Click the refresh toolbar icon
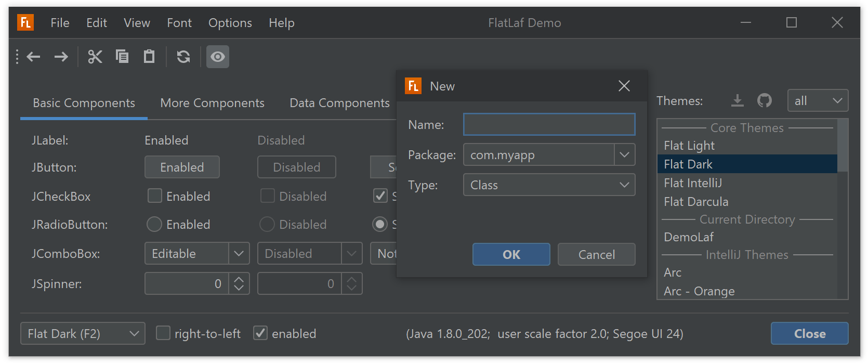The image size is (868, 364). (183, 57)
